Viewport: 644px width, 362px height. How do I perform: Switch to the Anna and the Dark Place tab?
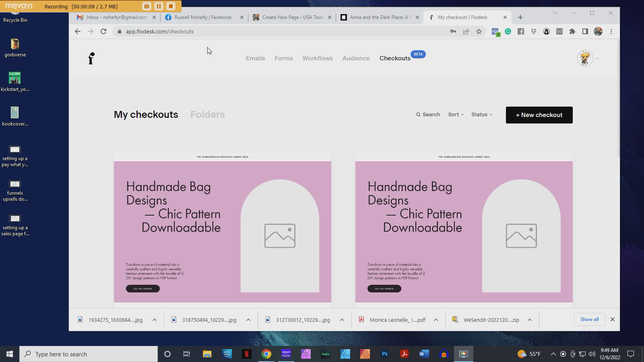(378, 17)
